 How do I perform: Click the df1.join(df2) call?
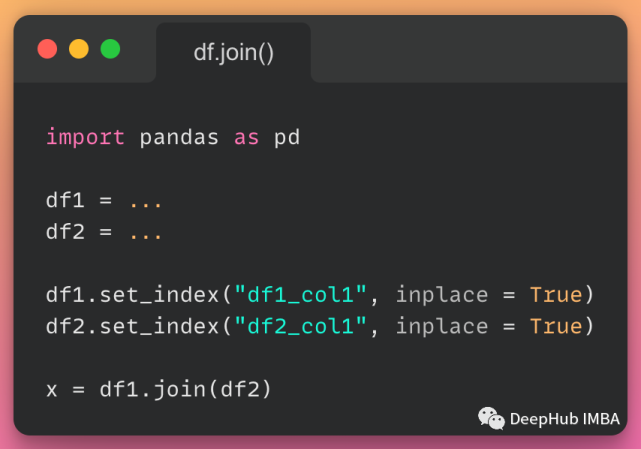(185, 389)
